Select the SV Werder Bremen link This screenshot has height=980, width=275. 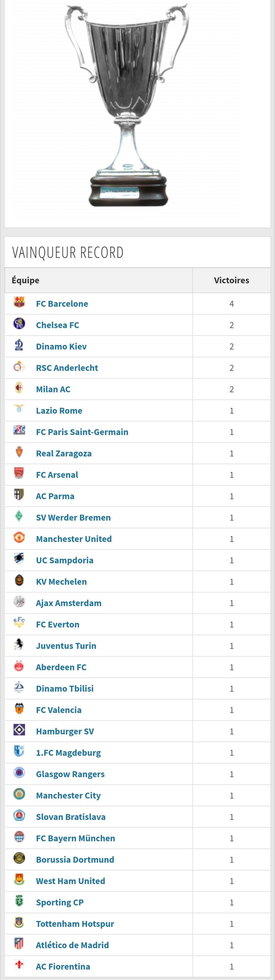tap(73, 517)
